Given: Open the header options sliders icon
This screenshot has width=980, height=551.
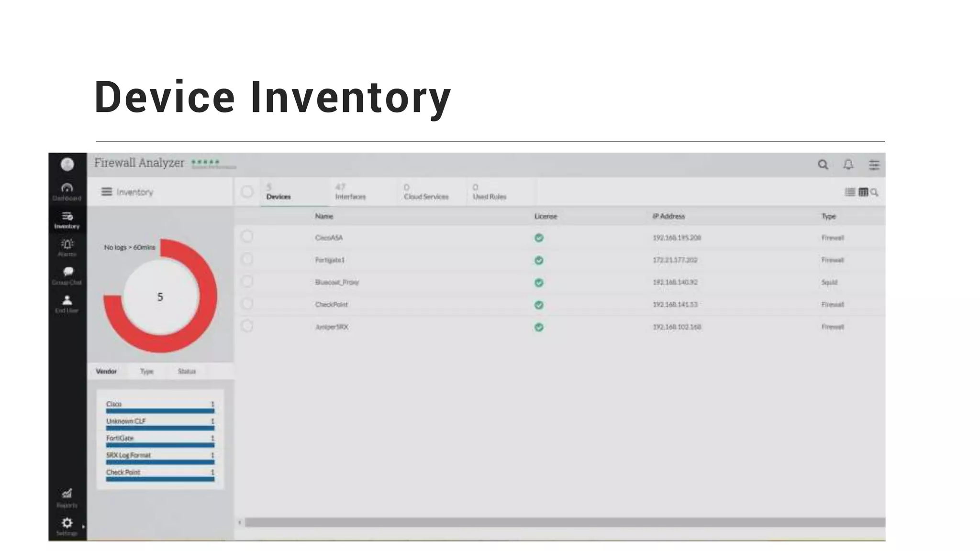Looking at the screenshot, I should point(874,165).
